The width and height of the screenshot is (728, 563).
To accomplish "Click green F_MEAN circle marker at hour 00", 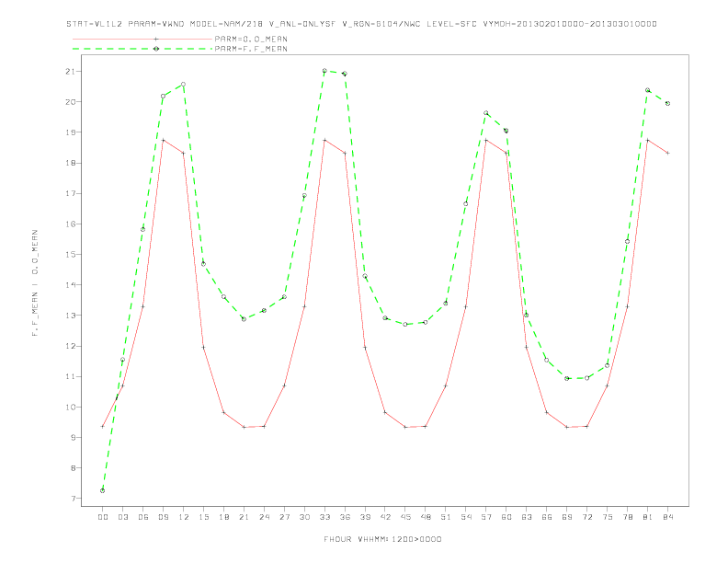I will (x=103, y=490).
